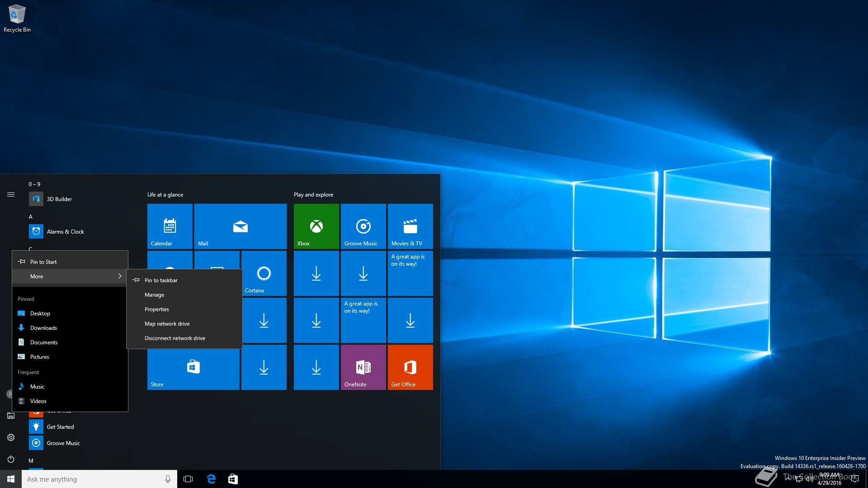Launch 3D Builder from the app list
The width and height of the screenshot is (868, 488).
[72, 199]
